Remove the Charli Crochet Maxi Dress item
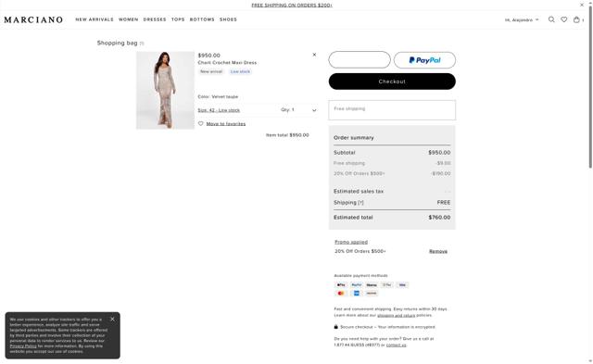593x364 pixels. 314,55
